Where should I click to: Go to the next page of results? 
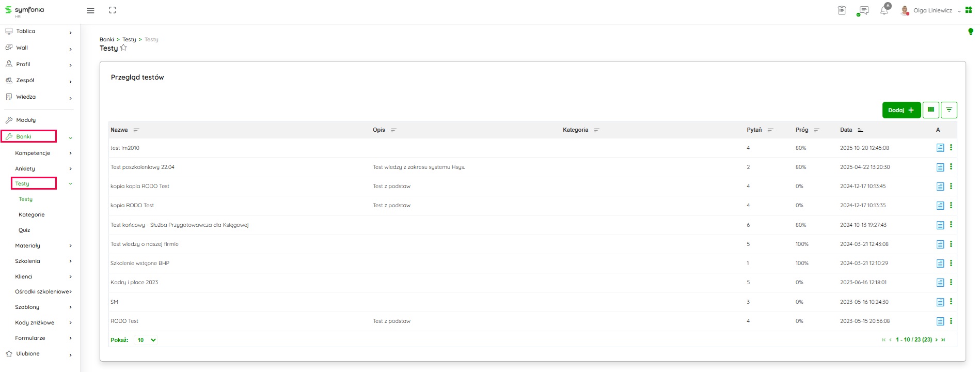pyautogui.click(x=936, y=340)
